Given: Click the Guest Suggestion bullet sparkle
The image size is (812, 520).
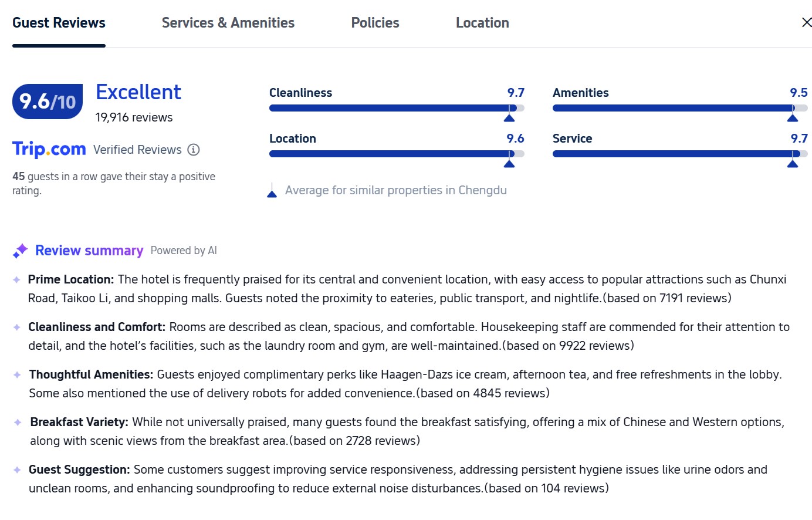Looking at the screenshot, I should (x=17, y=470).
